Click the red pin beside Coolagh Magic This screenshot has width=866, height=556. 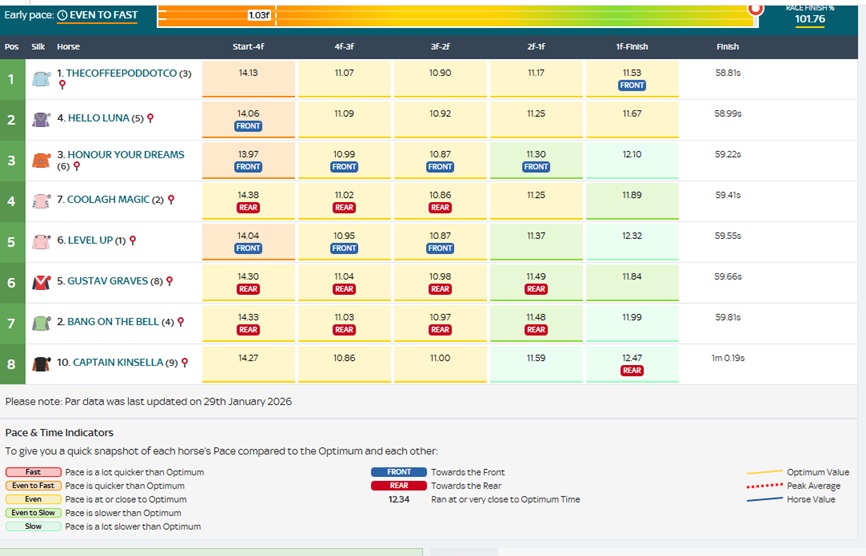coord(171,200)
